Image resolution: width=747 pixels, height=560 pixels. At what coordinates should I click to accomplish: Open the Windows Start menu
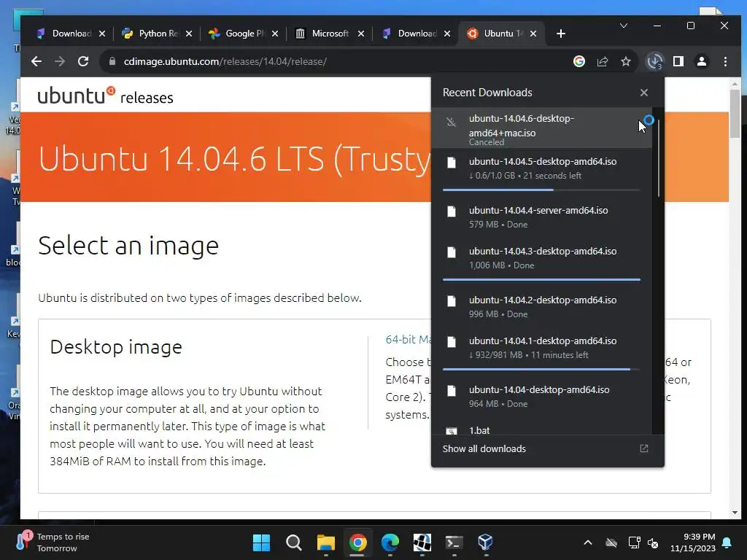261,542
